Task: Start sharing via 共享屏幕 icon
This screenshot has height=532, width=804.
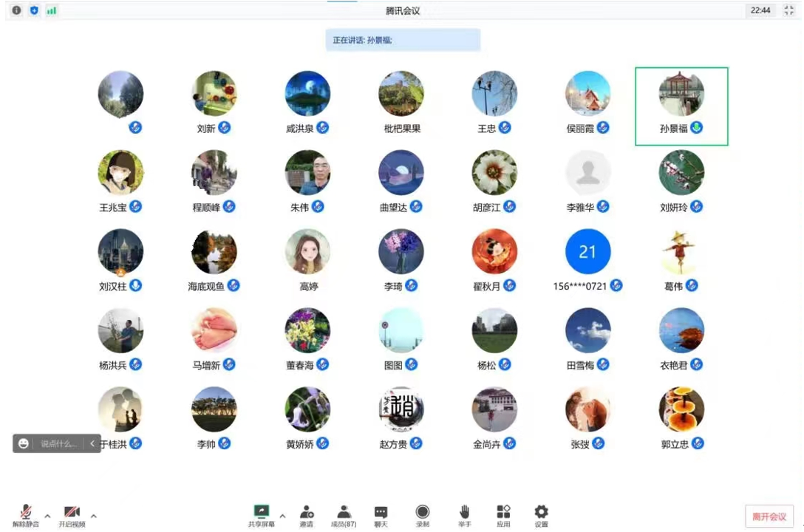Action: [262, 516]
